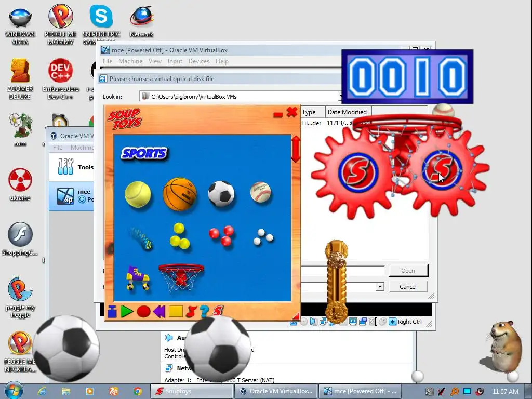Open the Flash ShoppingC... desktop shortcut
The height and width of the screenshot is (399, 532).
(x=20, y=239)
